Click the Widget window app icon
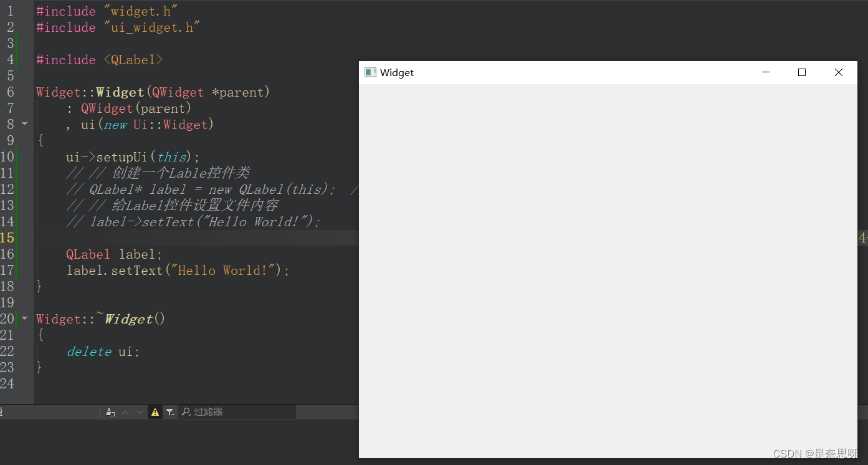Image resolution: width=868 pixels, height=465 pixels. pos(370,72)
